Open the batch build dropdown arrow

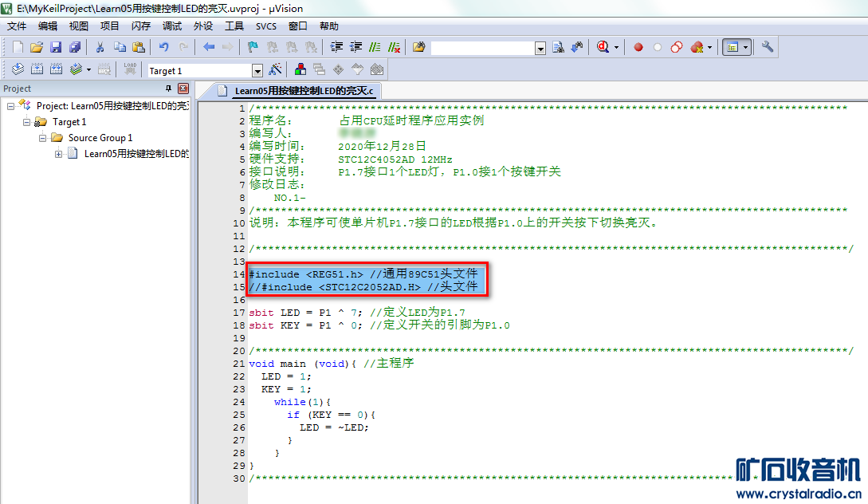[88, 70]
